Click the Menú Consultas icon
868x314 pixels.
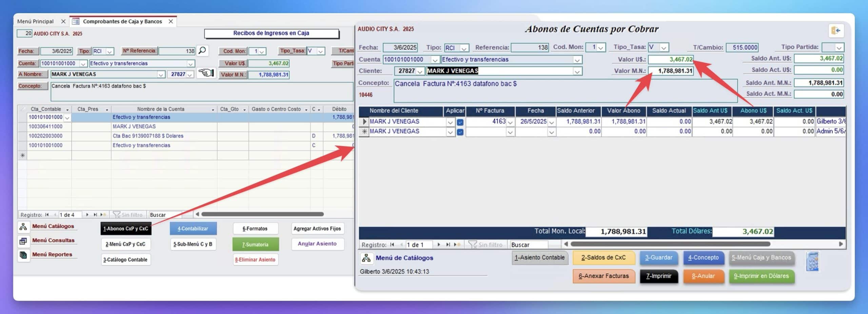23,241
